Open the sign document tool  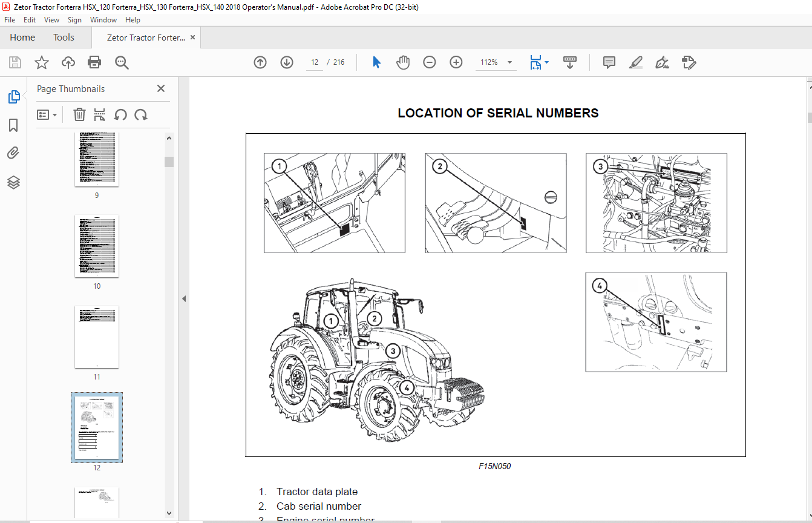click(x=662, y=62)
